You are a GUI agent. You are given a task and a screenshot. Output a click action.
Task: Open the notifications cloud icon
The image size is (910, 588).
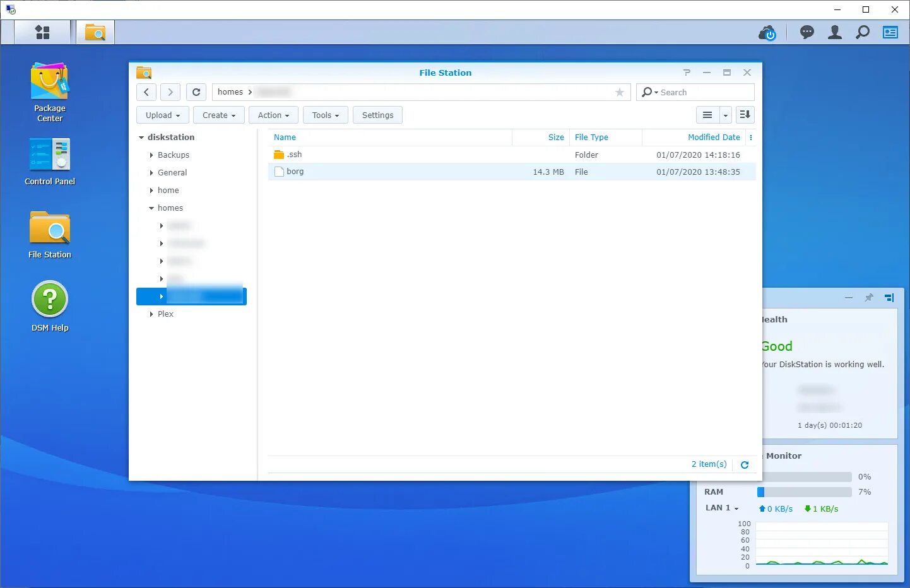click(767, 33)
